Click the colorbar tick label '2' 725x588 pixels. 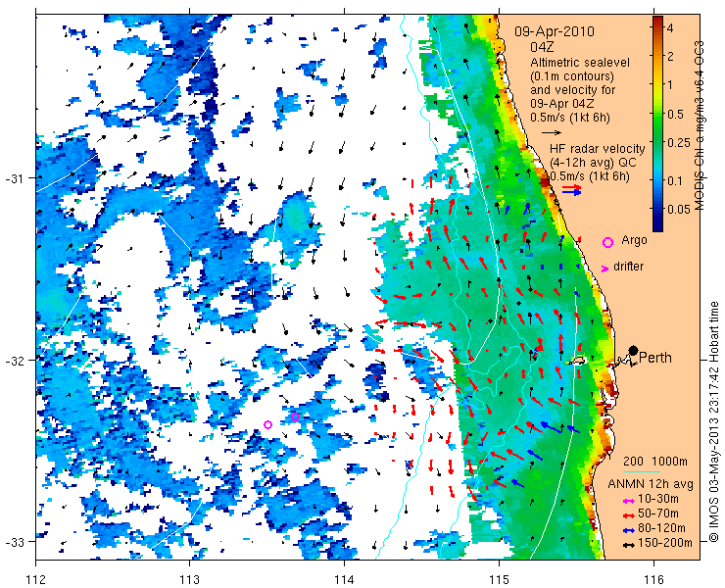point(670,57)
